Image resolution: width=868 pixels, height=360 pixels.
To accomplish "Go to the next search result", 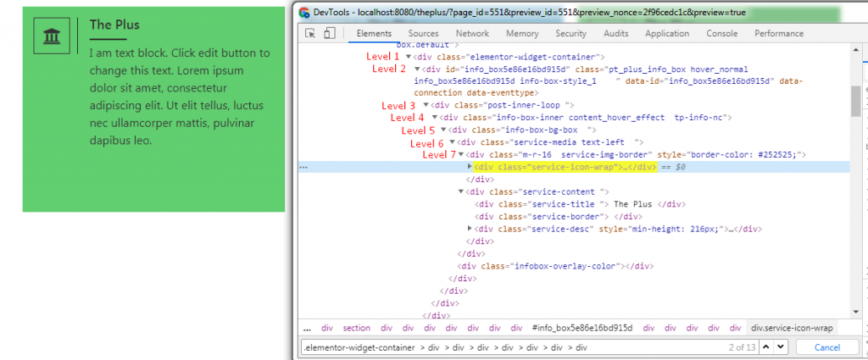I will click(x=781, y=347).
